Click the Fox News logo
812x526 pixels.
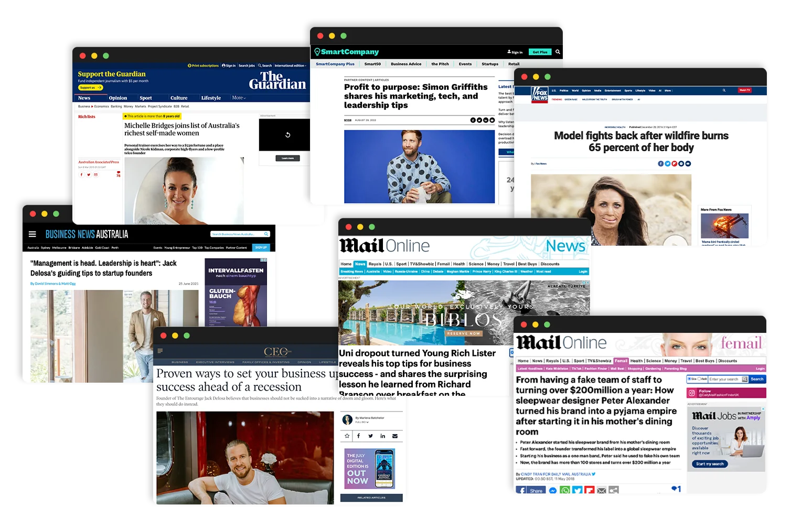[x=539, y=95]
